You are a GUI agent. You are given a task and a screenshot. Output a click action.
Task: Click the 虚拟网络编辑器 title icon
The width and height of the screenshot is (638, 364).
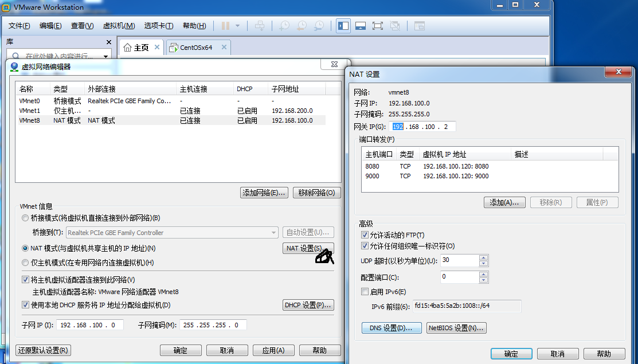click(x=14, y=66)
